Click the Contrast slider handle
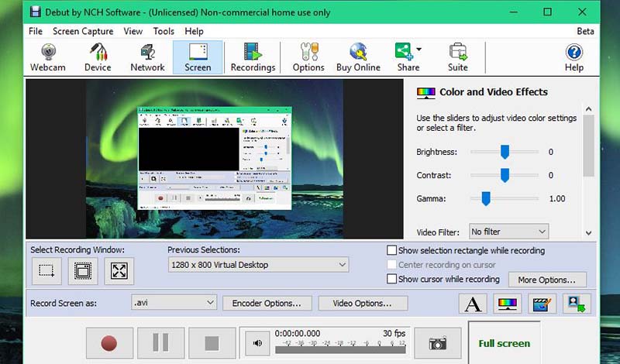The width and height of the screenshot is (620, 364). point(505,175)
